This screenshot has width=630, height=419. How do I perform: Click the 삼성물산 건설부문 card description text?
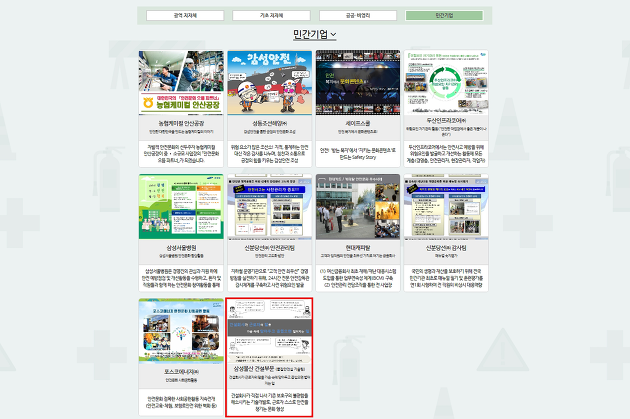pyautogui.click(x=270, y=402)
